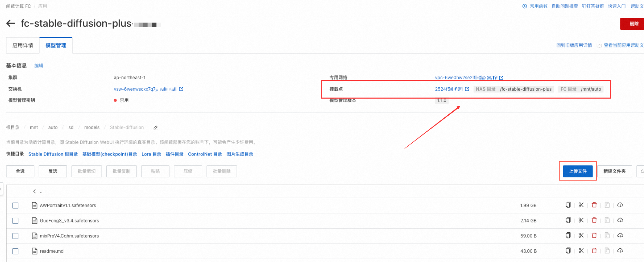The width and height of the screenshot is (644, 262).
Task: Open the 应用 breadcrumb item
Action: (43, 6)
